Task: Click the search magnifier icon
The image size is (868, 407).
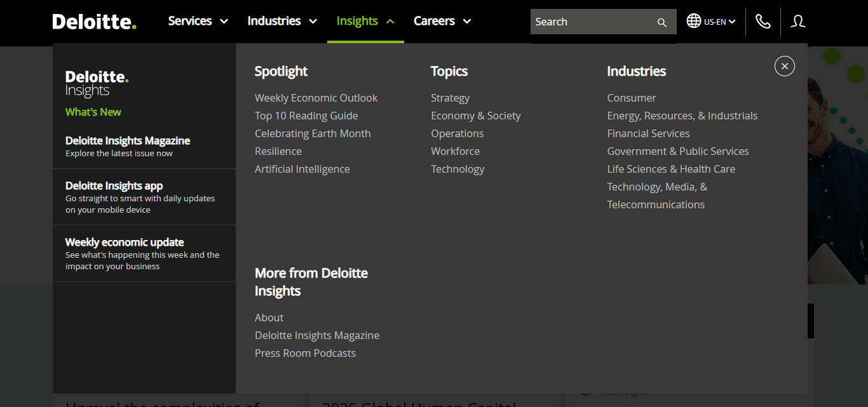Action: coord(661,22)
